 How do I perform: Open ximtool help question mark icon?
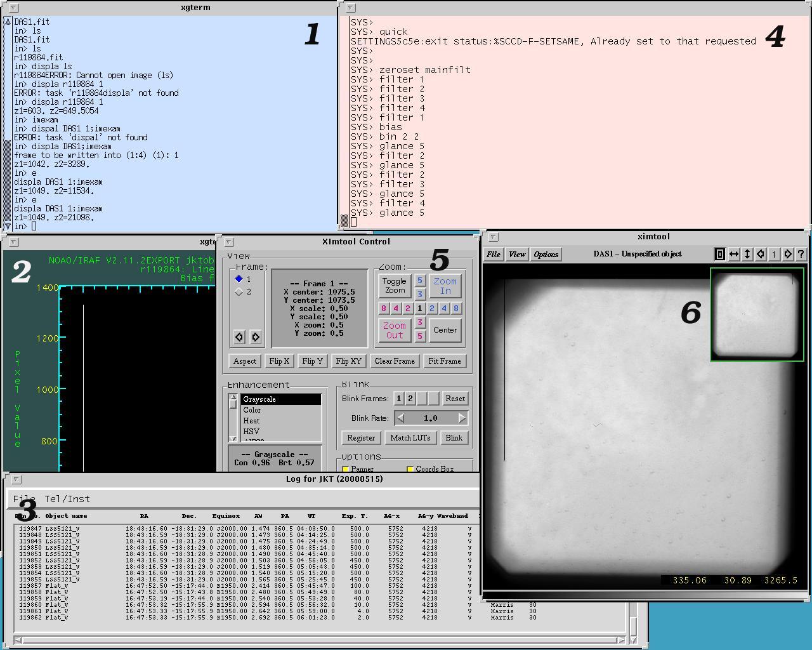pyautogui.click(x=801, y=254)
